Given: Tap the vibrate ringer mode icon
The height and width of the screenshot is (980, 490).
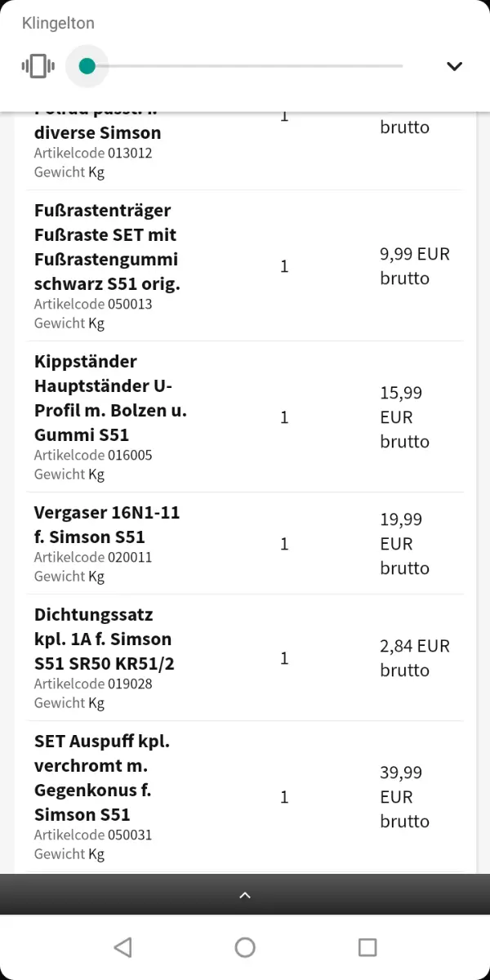Looking at the screenshot, I should click(x=38, y=66).
